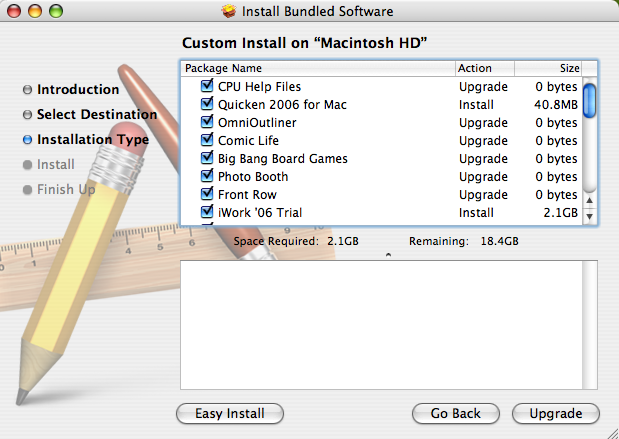Select the Installation Type step
The height and width of the screenshot is (439, 619).
[93, 140]
